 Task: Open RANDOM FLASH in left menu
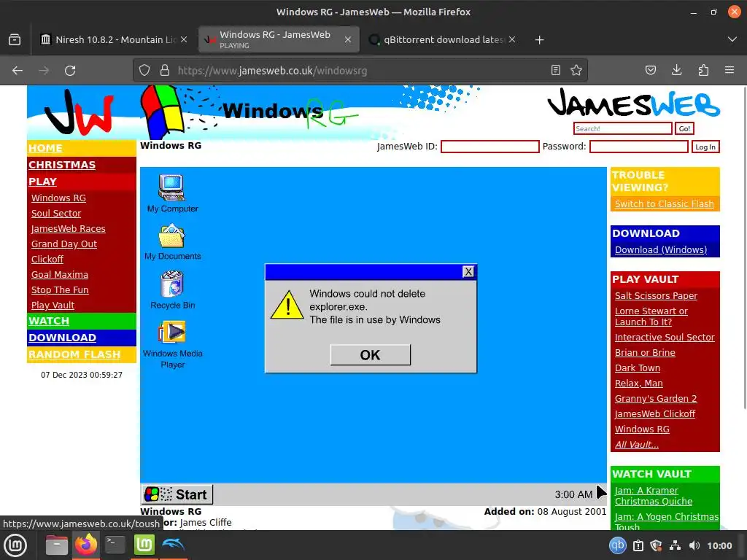coord(74,354)
